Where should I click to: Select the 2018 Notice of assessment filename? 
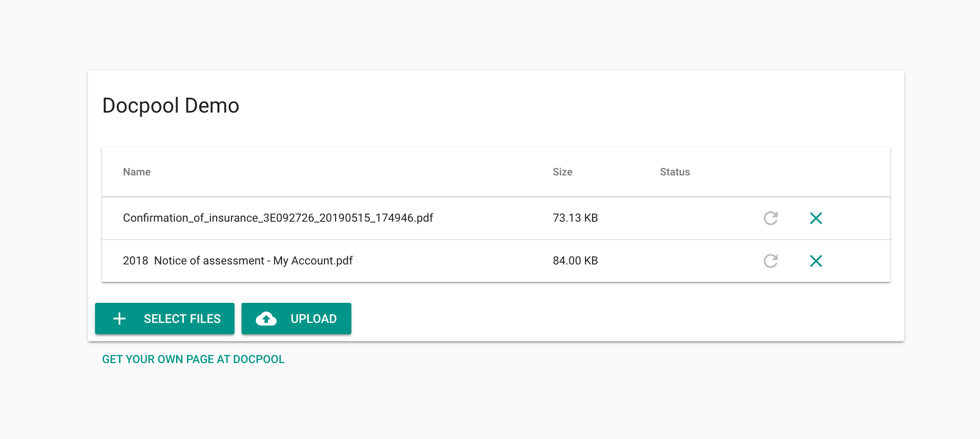[x=238, y=261]
